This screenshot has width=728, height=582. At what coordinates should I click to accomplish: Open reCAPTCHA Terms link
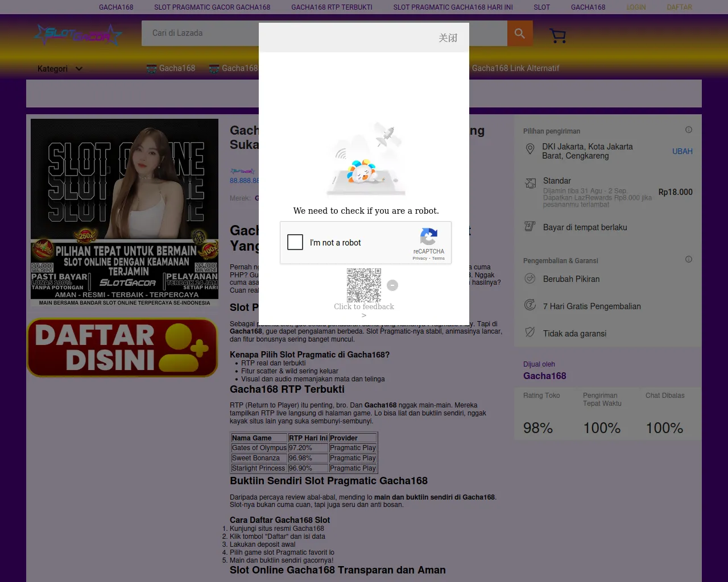tap(439, 259)
